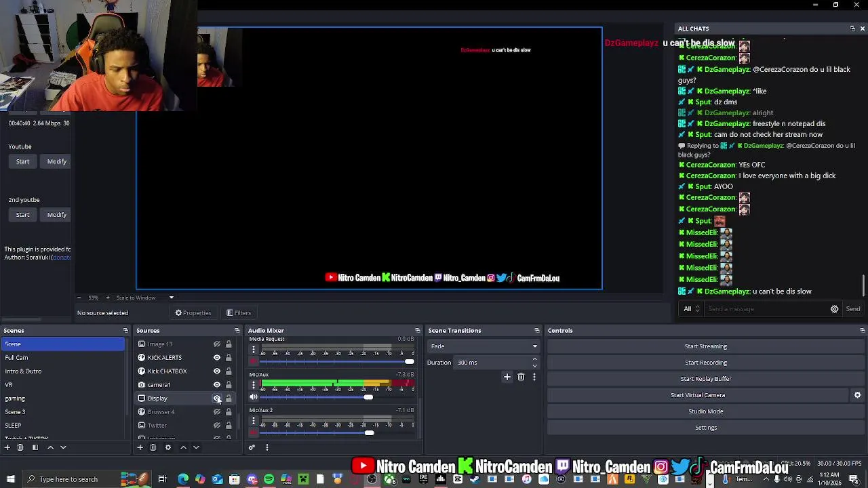Switch to the gaming scene
The height and width of the screenshot is (488, 868).
point(62,399)
